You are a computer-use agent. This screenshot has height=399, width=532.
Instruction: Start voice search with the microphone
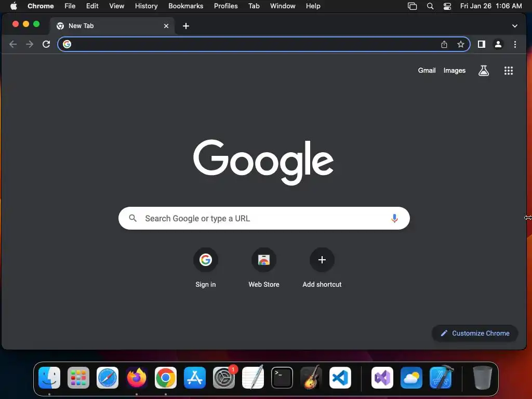[x=394, y=218]
